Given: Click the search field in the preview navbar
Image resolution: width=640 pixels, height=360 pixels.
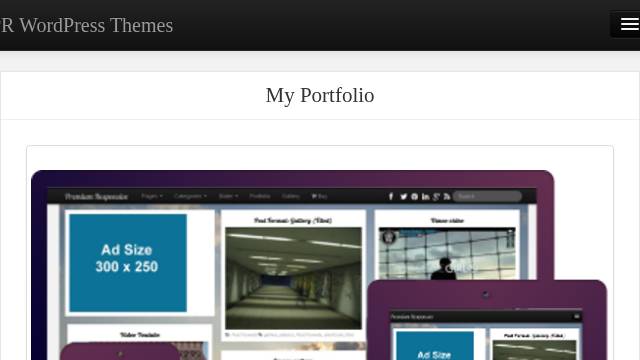Looking at the screenshot, I should pyautogui.click(x=487, y=196).
